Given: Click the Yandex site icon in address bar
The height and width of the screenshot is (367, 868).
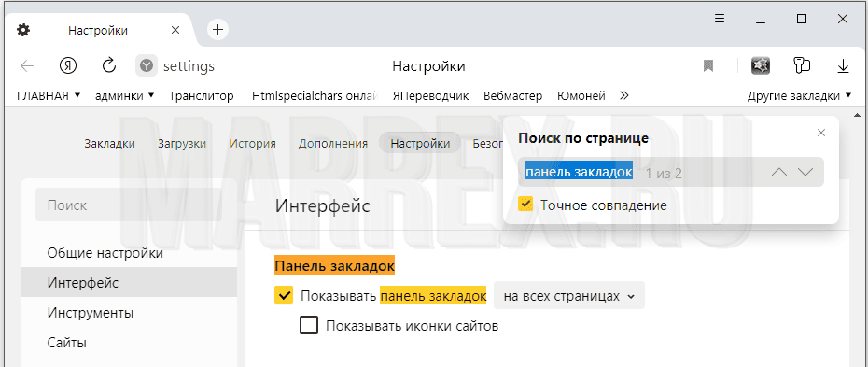Looking at the screenshot, I should [x=147, y=66].
